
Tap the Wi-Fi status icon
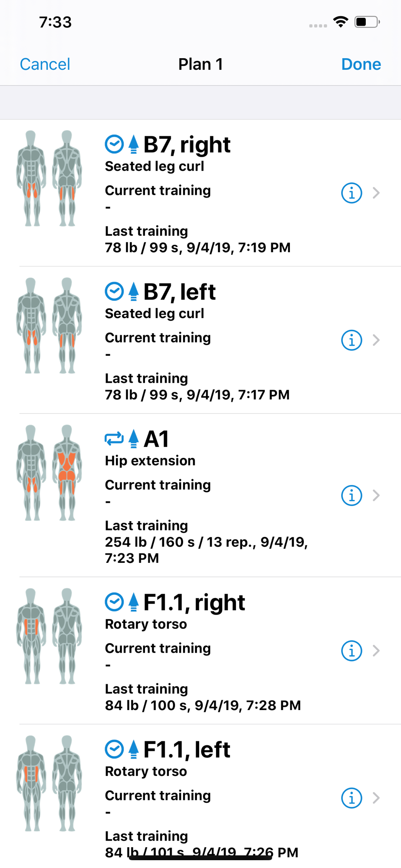pyautogui.click(x=341, y=22)
